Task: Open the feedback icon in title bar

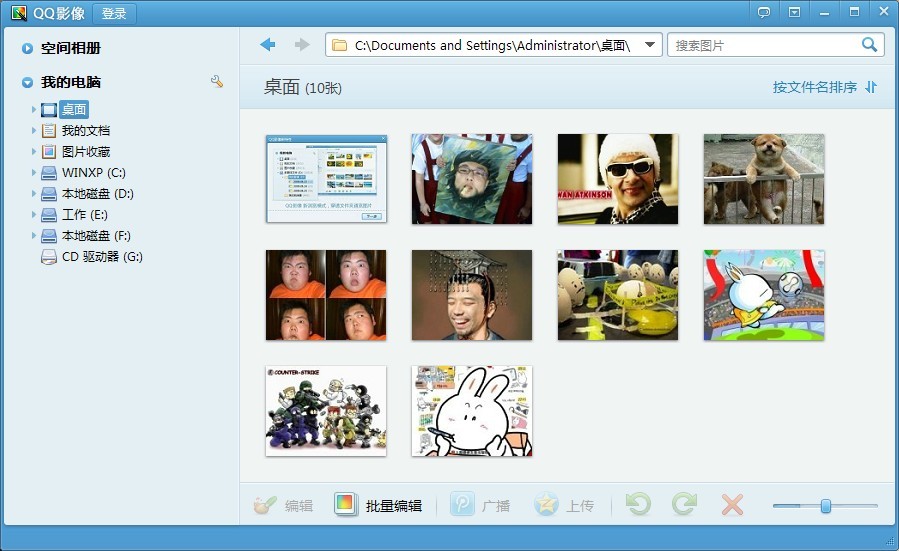Action: click(x=764, y=12)
